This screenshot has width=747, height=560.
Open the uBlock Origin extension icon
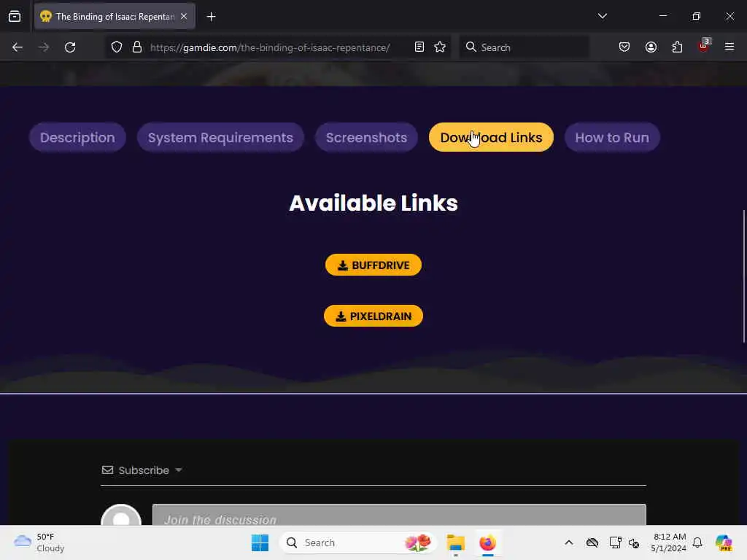(x=704, y=46)
